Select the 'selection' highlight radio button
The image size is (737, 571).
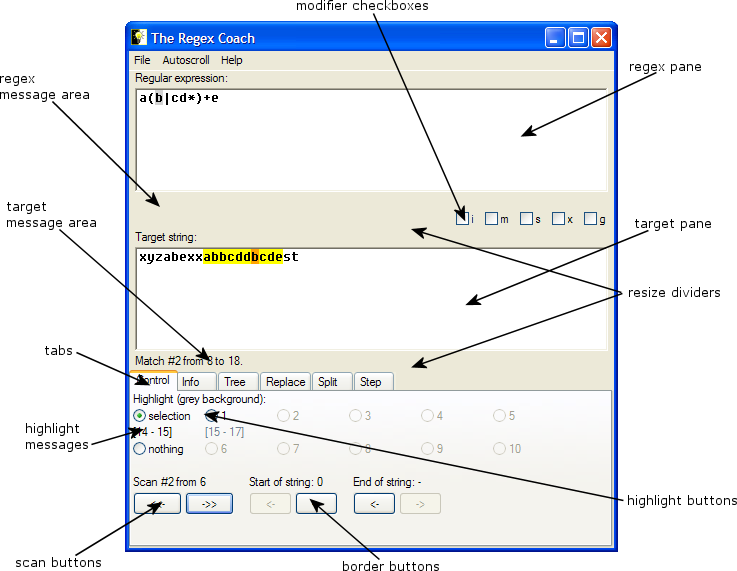[x=140, y=416]
